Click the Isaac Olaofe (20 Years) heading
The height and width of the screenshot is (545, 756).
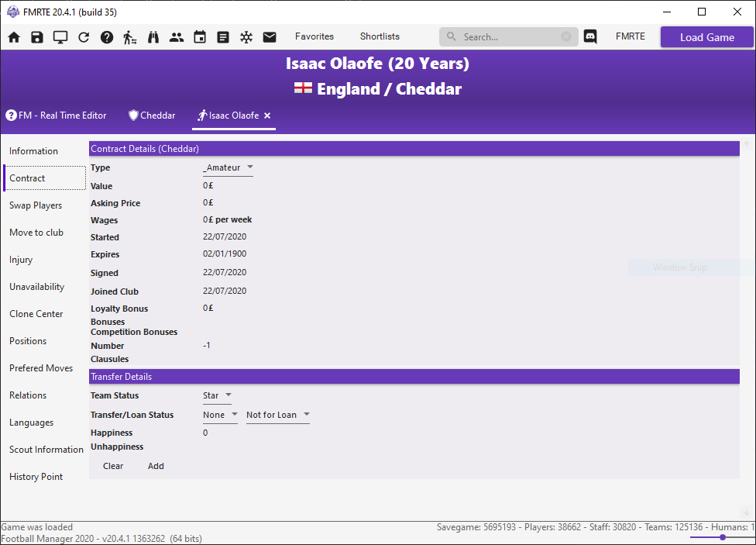(377, 64)
